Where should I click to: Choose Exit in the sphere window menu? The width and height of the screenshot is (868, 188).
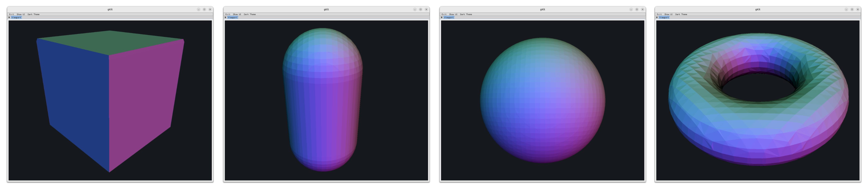coord(444,15)
